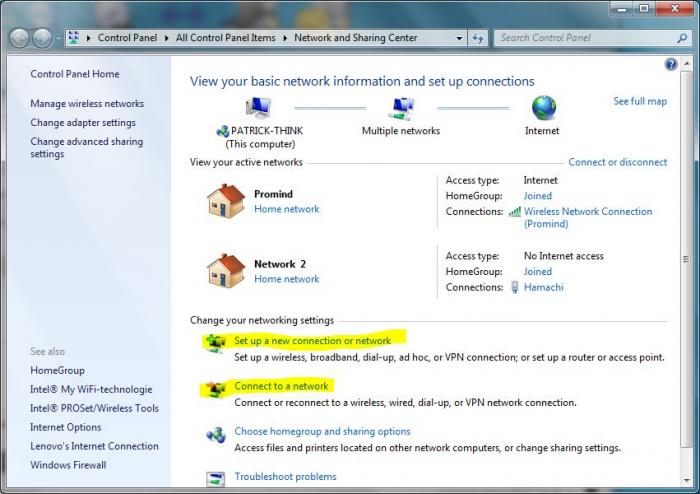
Task: Click the Network 2 house icon
Action: 226,271
